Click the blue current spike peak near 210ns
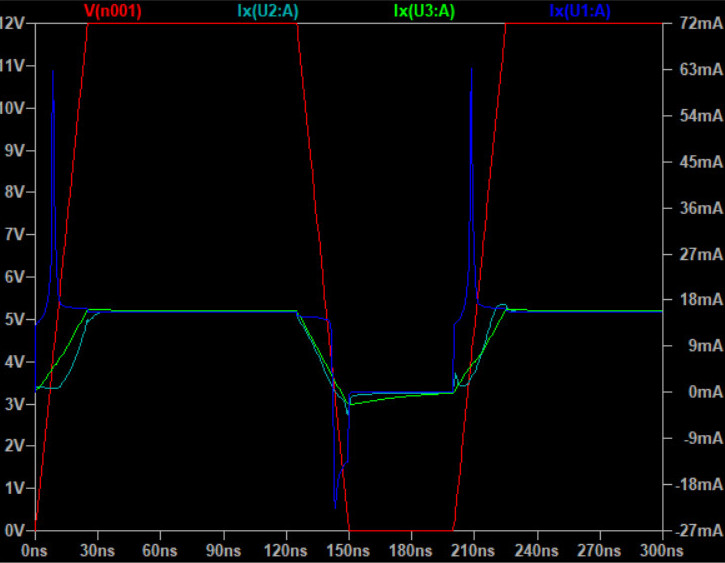This screenshot has height=563, width=725. [x=471, y=68]
